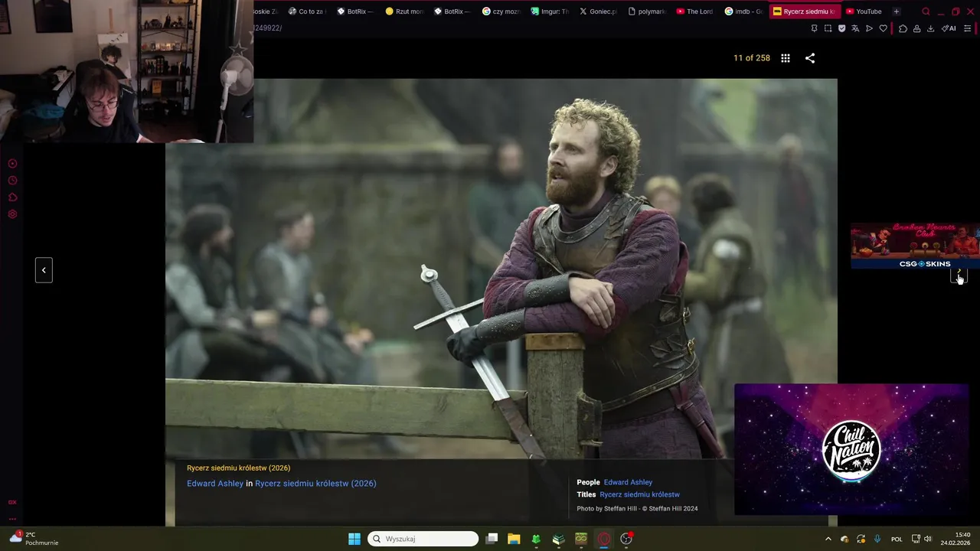Open 'Rycerz siedmiu królestw (2026)' blue caption link

point(315,484)
